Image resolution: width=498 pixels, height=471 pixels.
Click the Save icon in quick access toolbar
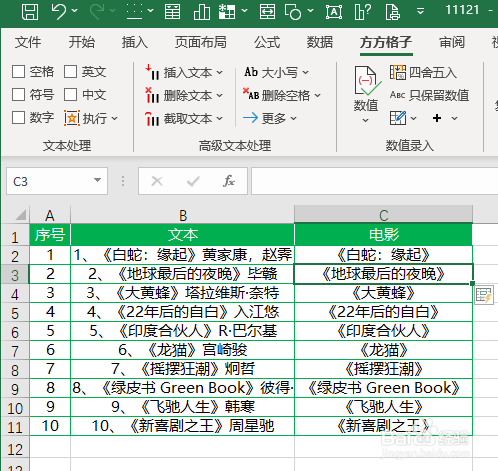[30, 12]
